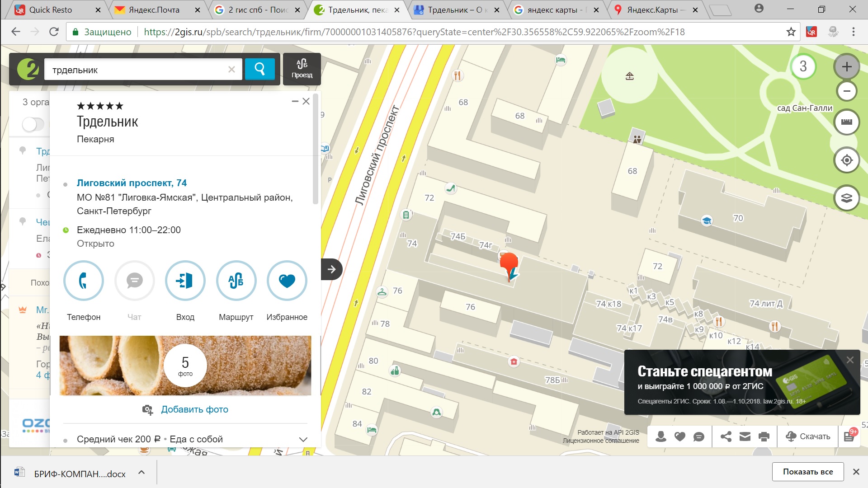This screenshot has height=488, width=868.
Task: Toggle the filter switch in results list
Action: (x=33, y=124)
